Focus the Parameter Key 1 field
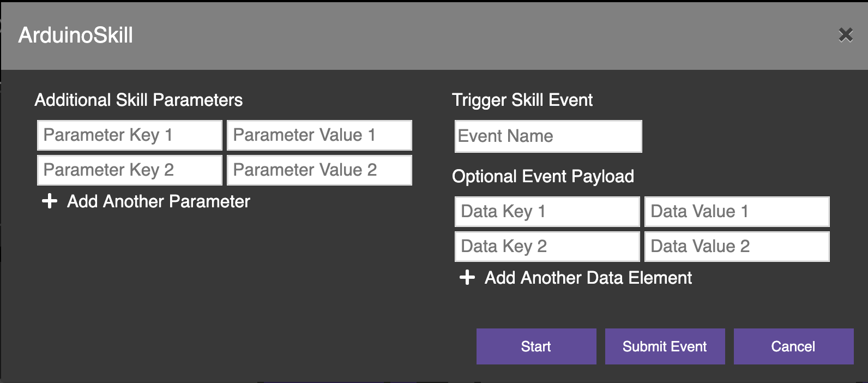 pos(130,135)
